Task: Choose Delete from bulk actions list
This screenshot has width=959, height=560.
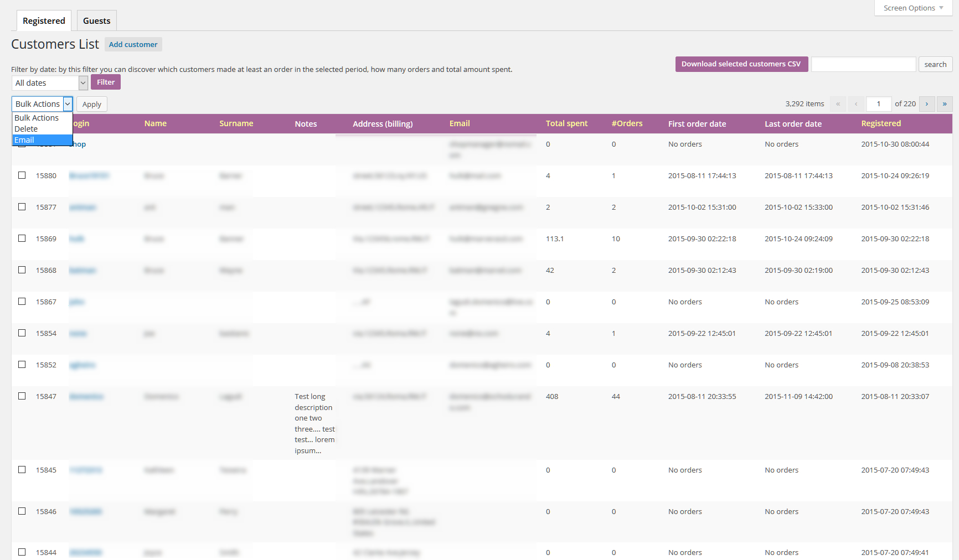Action: point(26,129)
